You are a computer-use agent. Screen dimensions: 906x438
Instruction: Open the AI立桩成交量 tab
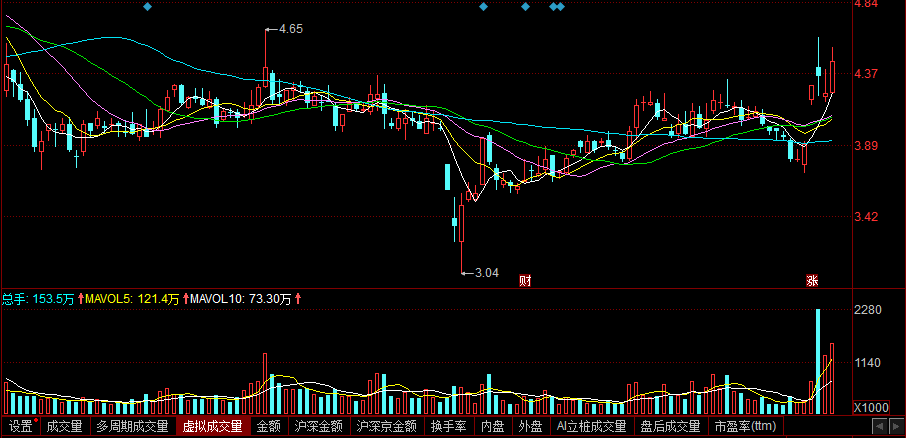coord(592,427)
